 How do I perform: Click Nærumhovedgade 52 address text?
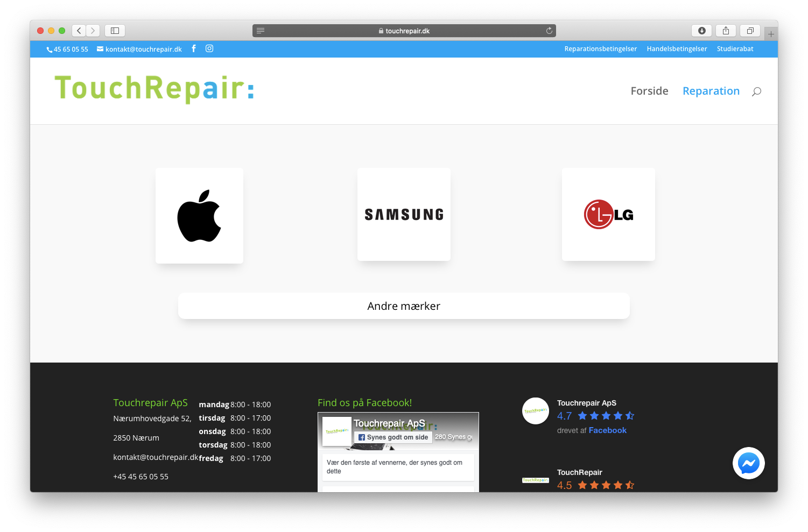coord(152,418)
